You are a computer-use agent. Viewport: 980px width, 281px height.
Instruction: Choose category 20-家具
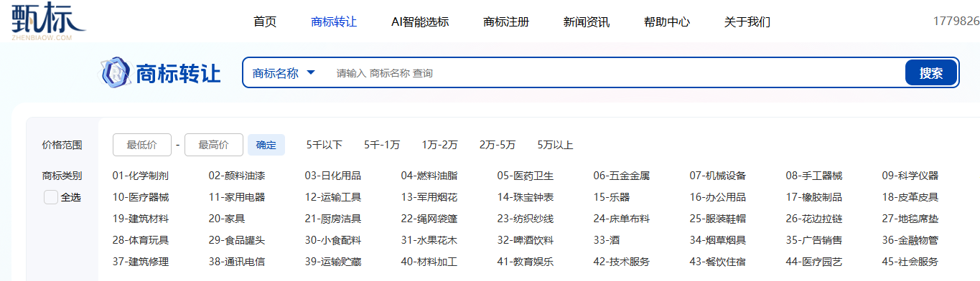pos(227,219)
